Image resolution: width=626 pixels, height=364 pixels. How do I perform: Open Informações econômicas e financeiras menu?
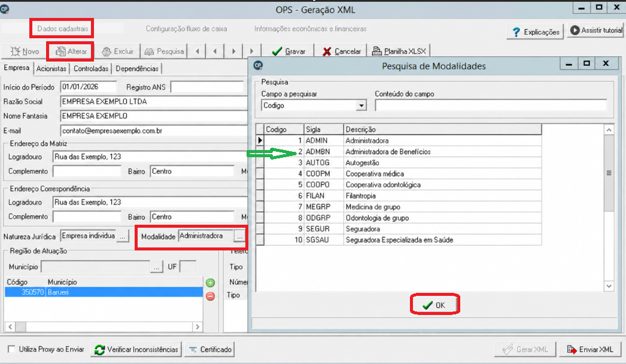pos(310,29)
